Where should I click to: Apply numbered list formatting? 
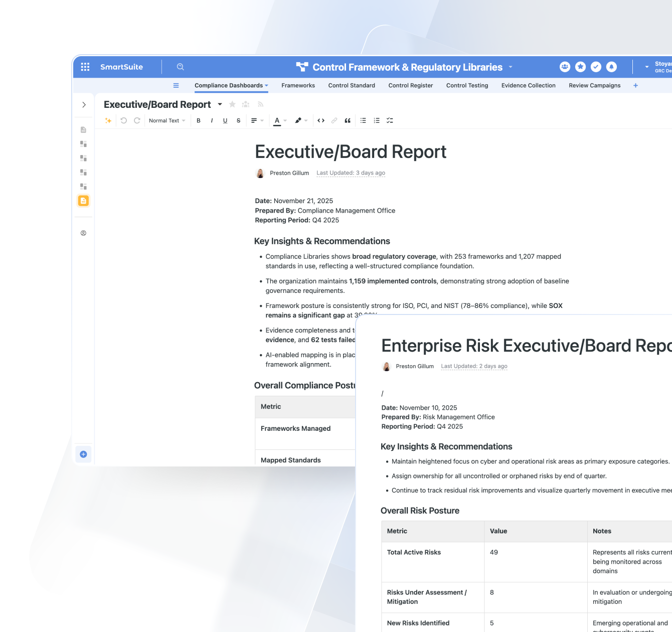377,120
